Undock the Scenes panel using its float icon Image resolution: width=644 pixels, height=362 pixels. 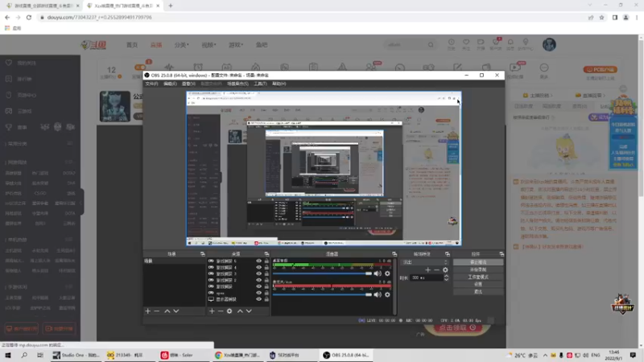[x=203, y=254]
